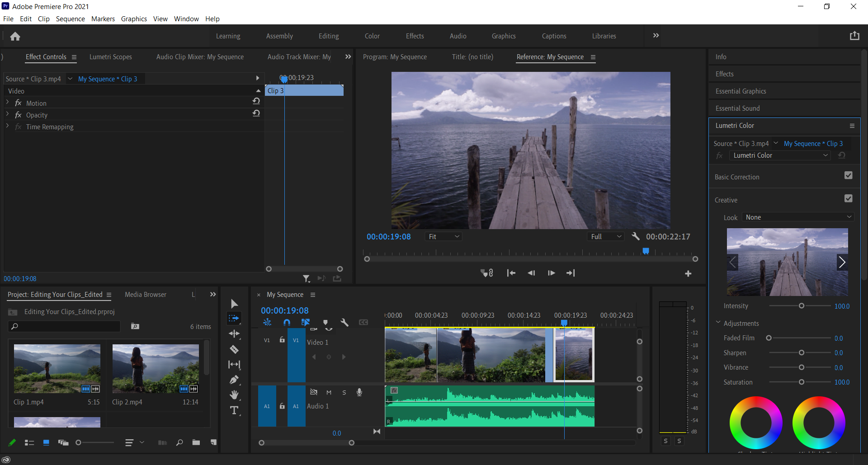
Task: Toggle timeline snapping magnet icon
Action: pyautogui.click(x=287, y=323)
